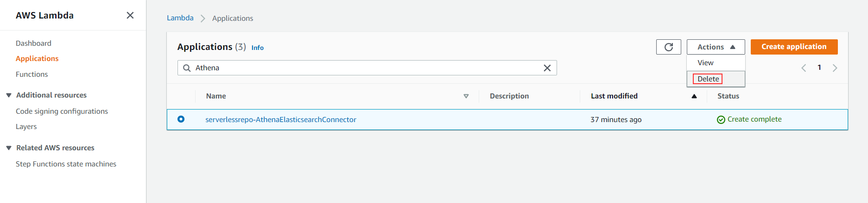Sort by Last modified arrow
868x203 pixels.
tap(694, 96)
